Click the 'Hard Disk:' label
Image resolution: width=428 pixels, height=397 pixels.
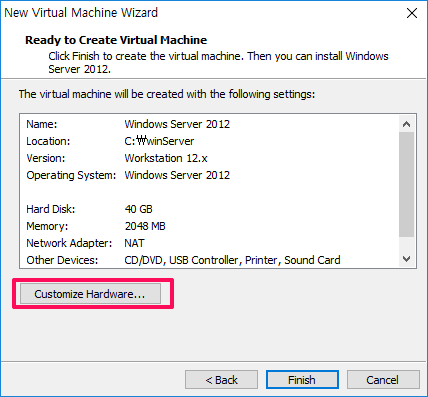pos(51,209)
